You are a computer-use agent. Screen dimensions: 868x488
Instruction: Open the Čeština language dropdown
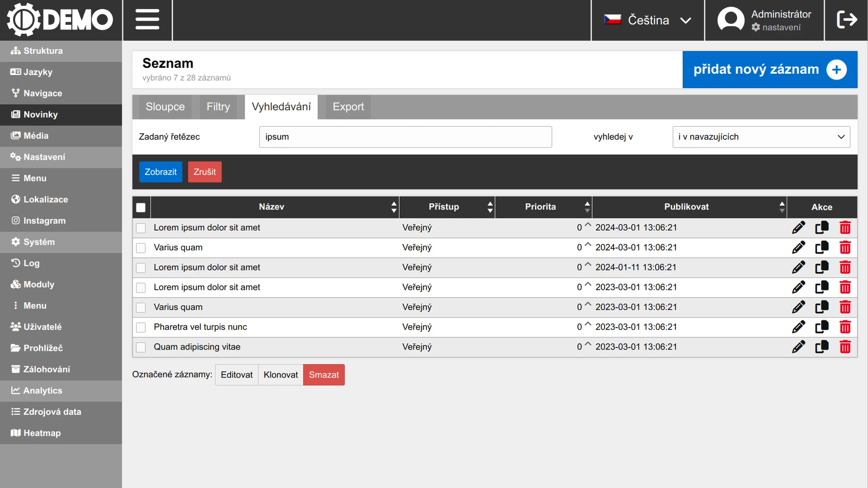pyautogui.click(x=647, y=20)
